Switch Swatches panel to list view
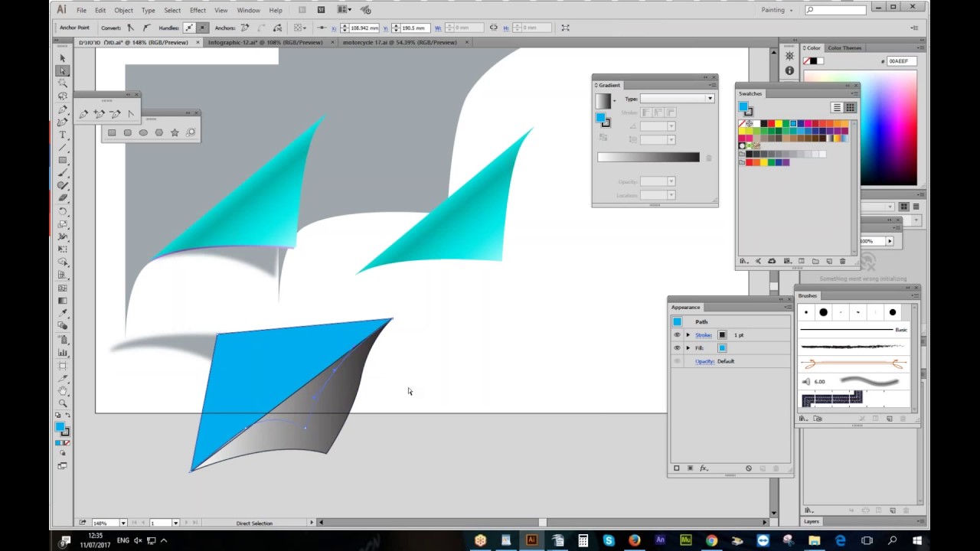 [837, 108]
